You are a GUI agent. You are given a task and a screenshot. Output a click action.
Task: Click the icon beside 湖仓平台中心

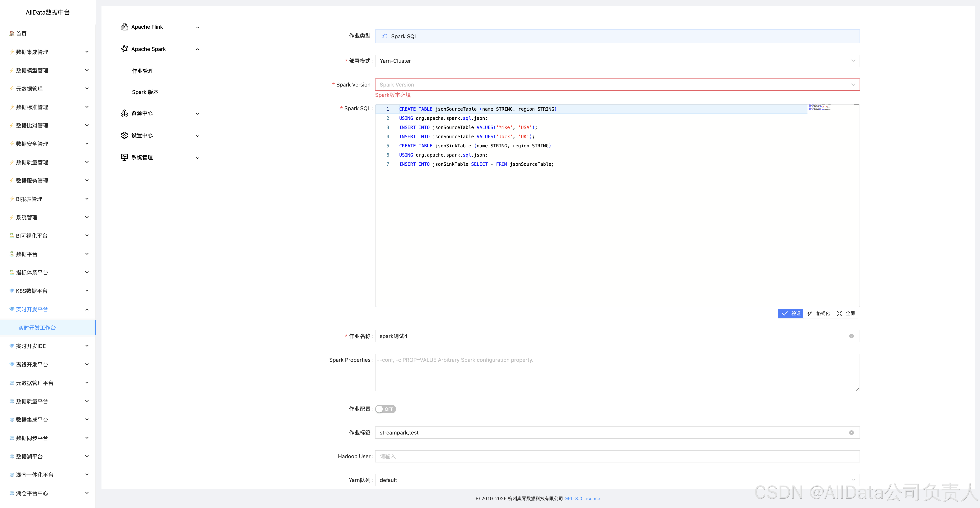(12, 493)
